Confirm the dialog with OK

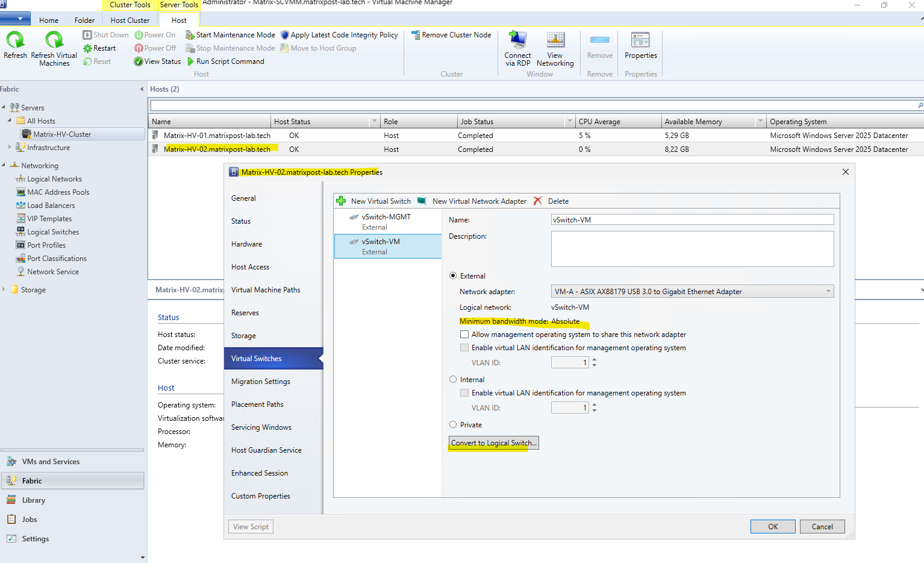click(773, 526)
